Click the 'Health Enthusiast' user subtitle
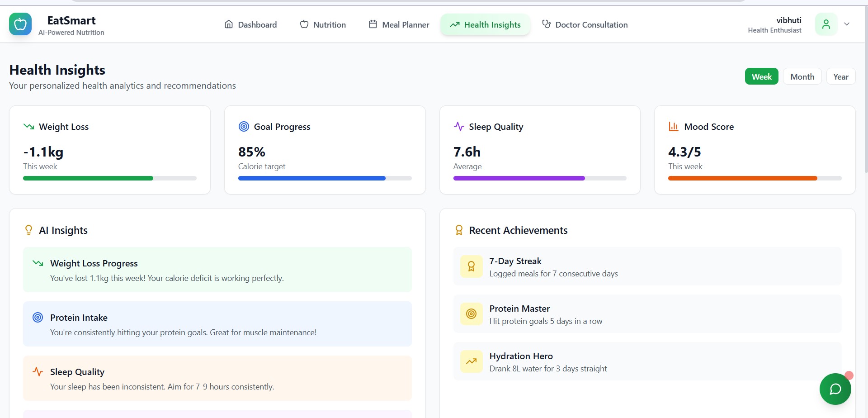868x418 pixels. coord(775,30)
